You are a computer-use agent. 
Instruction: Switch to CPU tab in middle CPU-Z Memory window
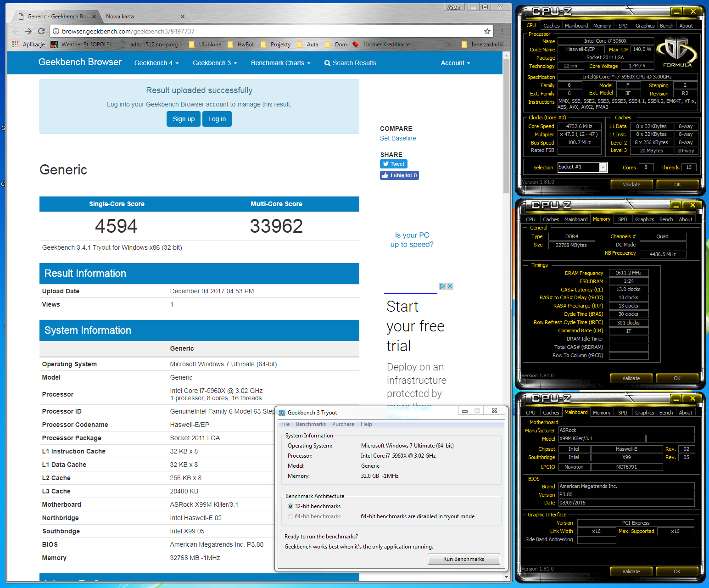pyautogui.click(x=530, y=219)
